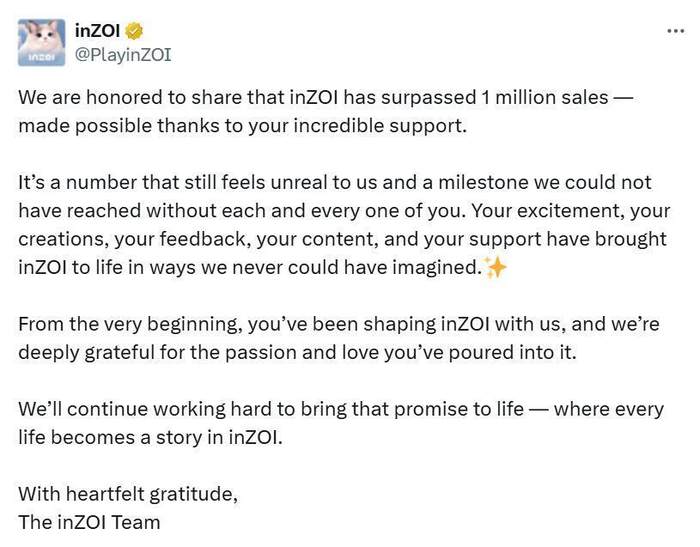Image resolution: width=700 pixels, height=547 pixels.
Task: Select the 'deeply grateful for the passion' line
Action: click(x=297, y=352)
